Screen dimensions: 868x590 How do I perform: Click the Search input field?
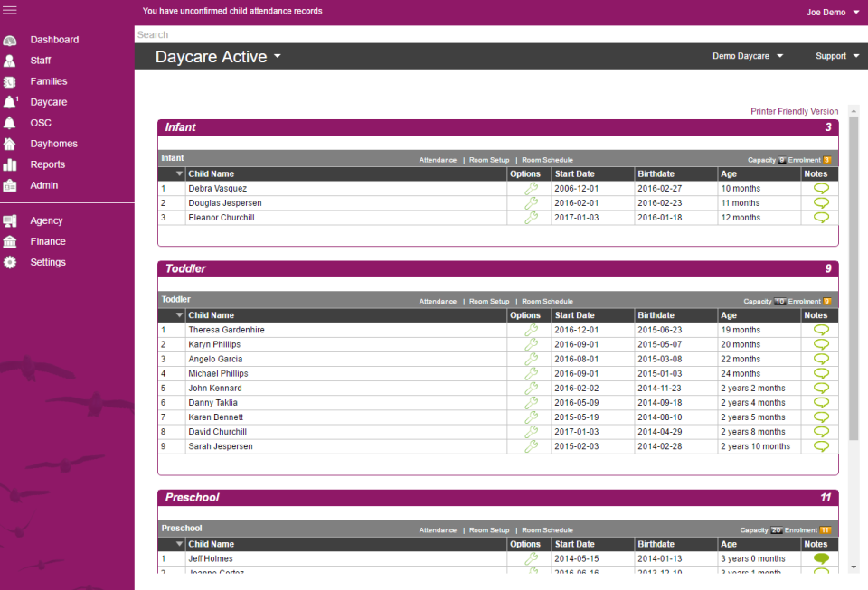[501, 34]
